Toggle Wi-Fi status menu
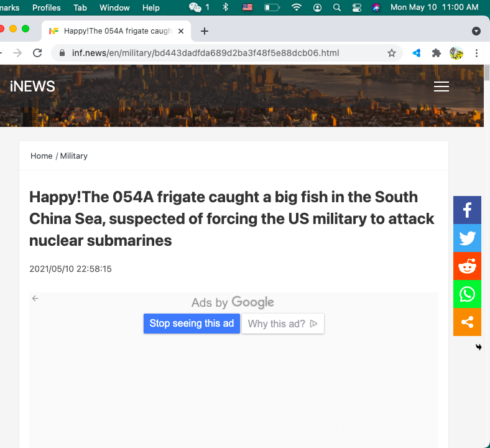The width and height of the screenshot is (490, 448). tap(296, 7)
